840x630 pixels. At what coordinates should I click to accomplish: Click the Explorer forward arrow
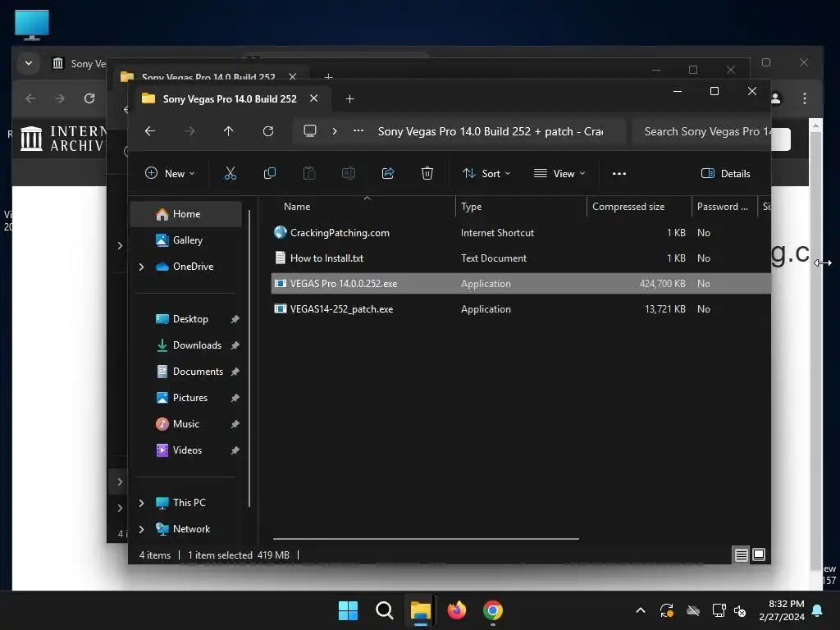189,131
